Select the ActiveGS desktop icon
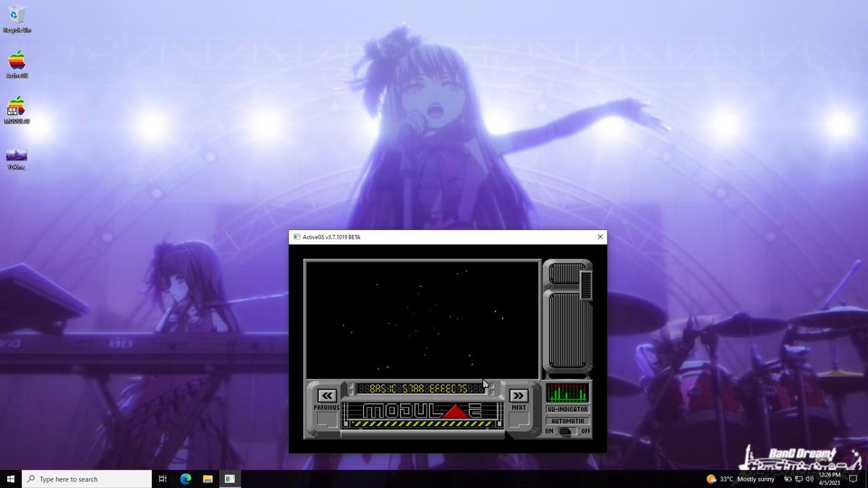The height and width of the screenshot is (488, 868). pos(17,64)
